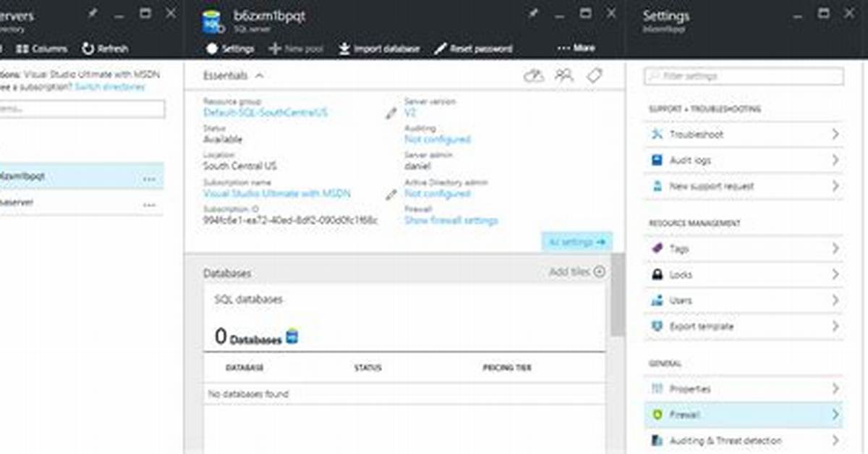Open the More menu with ellipsis
868x454 pixels.
(576, 48)
